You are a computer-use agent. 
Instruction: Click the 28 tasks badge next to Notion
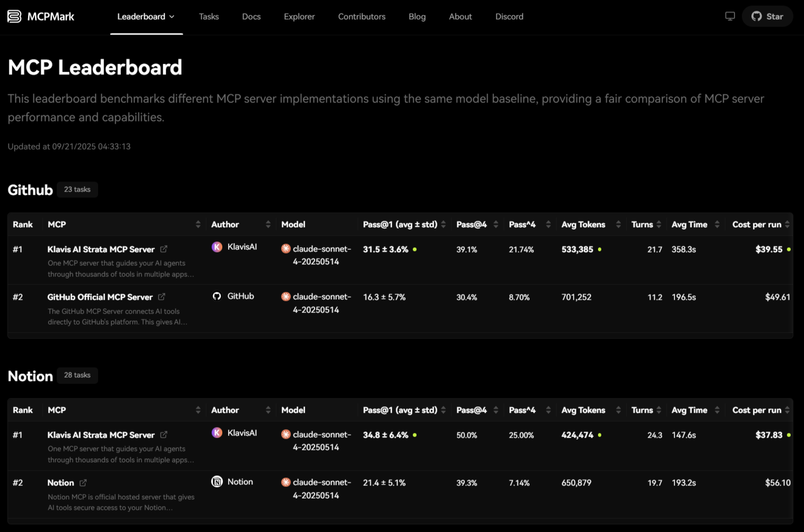click(77, 375)
